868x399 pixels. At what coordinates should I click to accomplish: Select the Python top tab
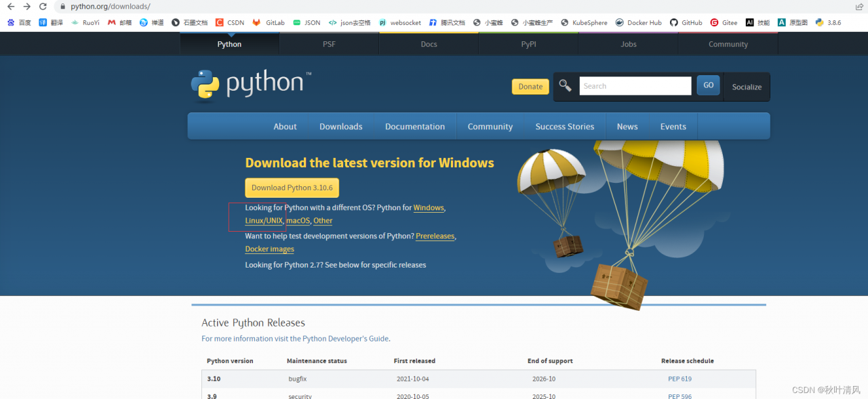click(229, 44)
